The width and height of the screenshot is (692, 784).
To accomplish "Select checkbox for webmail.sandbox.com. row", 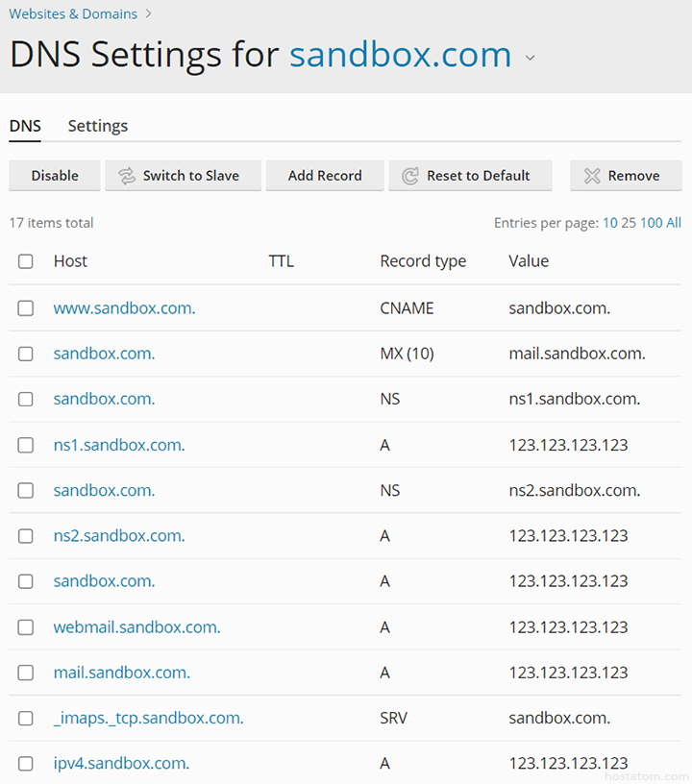I will 26,627.
